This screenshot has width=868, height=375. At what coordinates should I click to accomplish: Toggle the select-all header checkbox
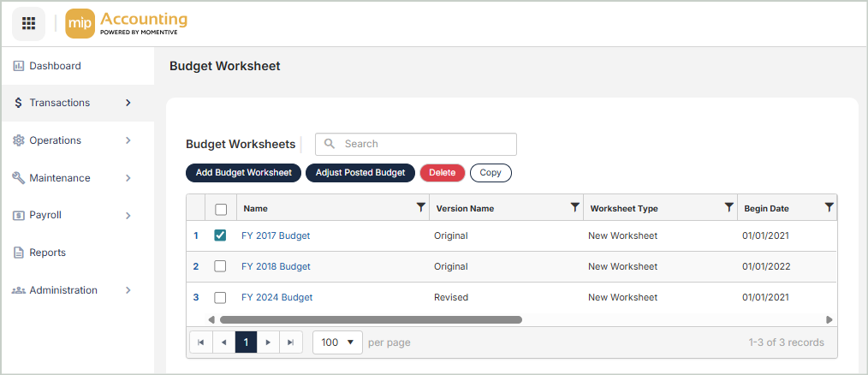220,208
